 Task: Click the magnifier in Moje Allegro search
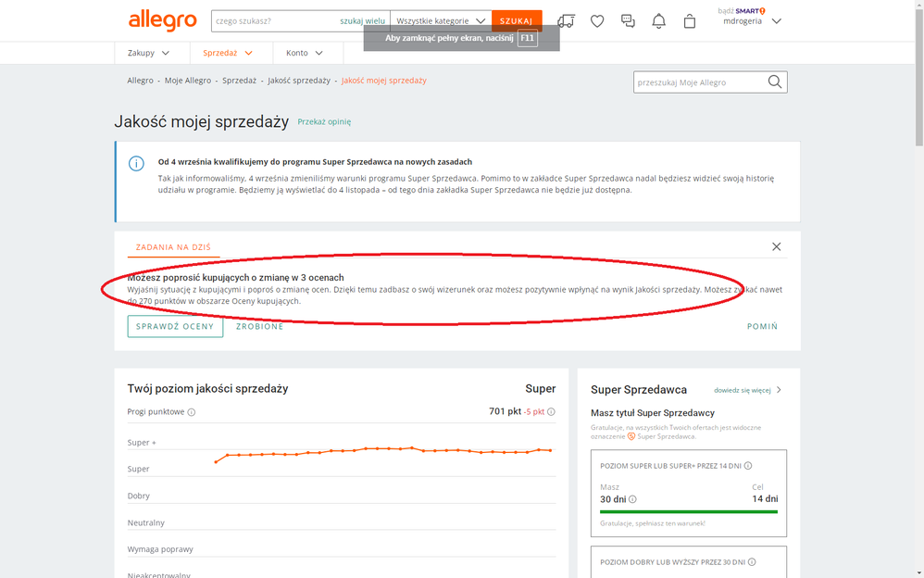pyautogui.click(x=775, y=82)
